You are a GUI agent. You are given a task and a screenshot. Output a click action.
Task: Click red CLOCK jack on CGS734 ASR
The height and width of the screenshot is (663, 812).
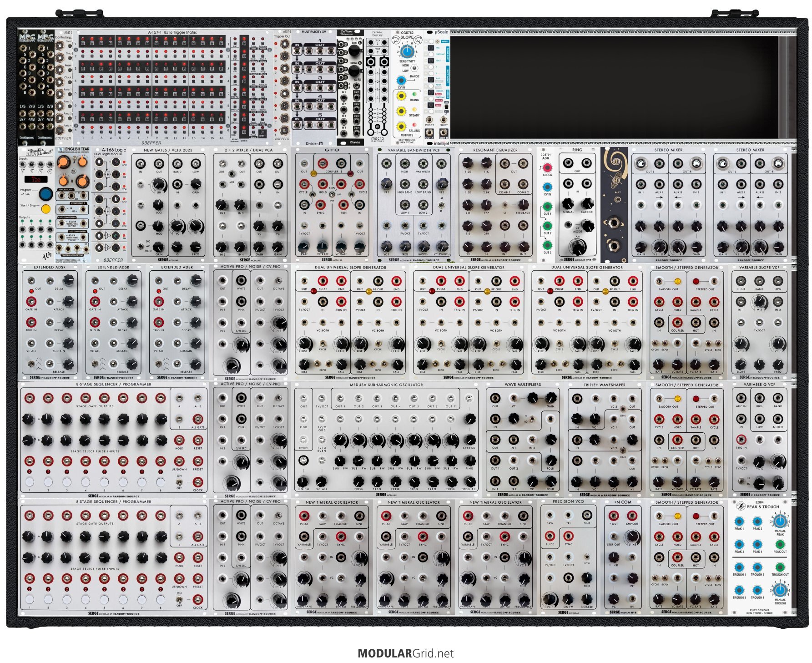(x=547, y=168)
